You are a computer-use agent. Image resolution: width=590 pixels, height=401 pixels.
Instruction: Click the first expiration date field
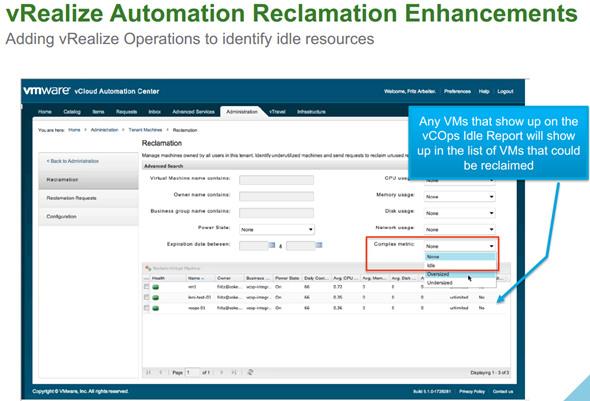pyautogui.click(x=254, y=246)
